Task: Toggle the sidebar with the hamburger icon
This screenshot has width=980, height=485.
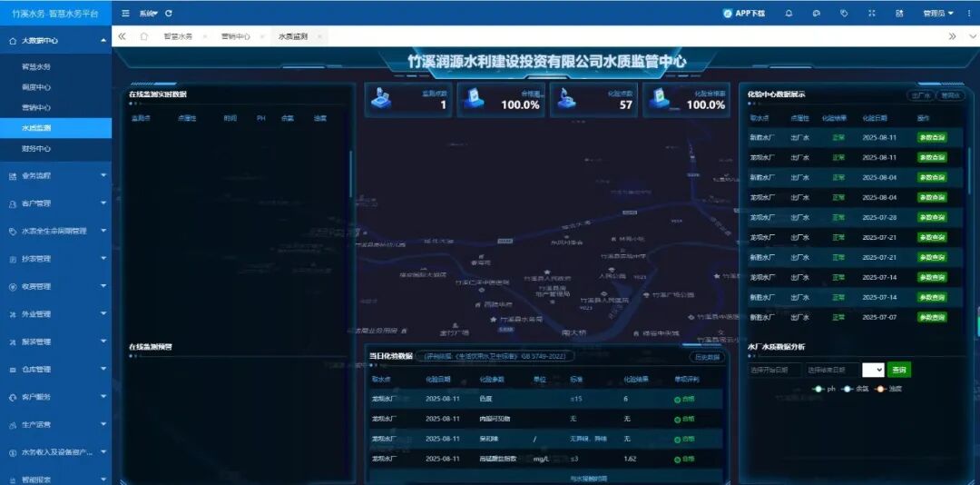Action: click(x=125, y=13)
